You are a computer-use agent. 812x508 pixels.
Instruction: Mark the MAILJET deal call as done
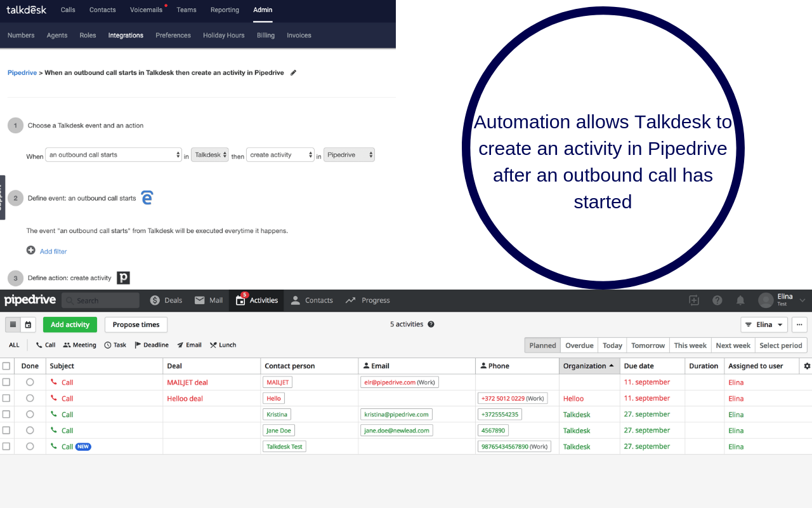coord(30,382)
